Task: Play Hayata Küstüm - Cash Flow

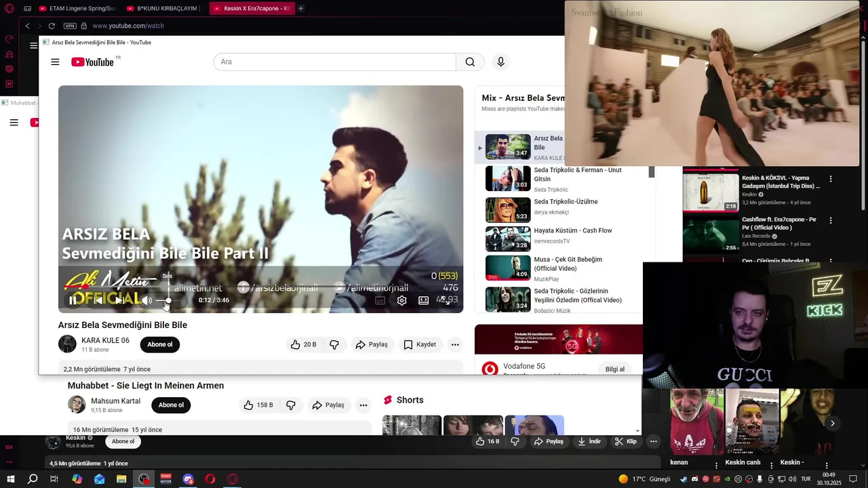Action: click(x=561, y=239)
